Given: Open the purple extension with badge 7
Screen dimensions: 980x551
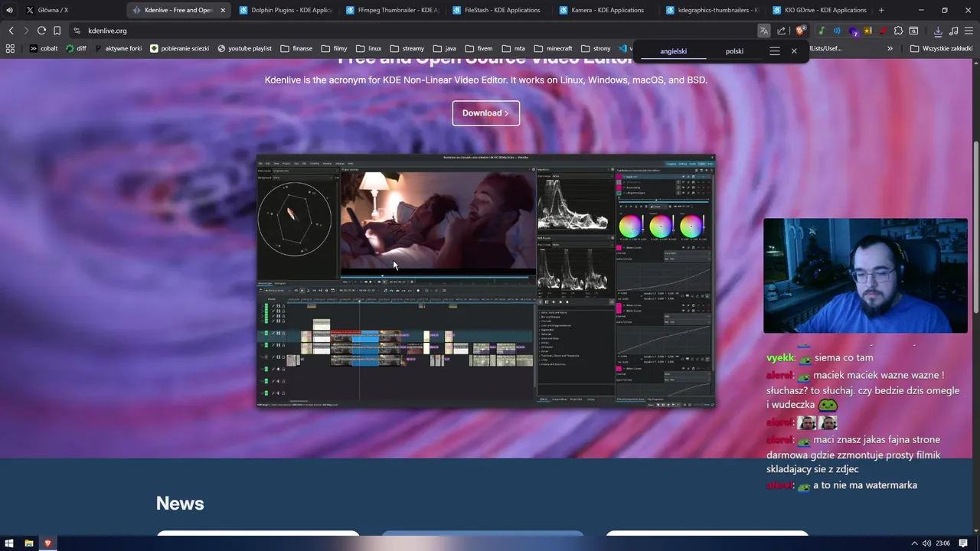Looking at the screenshot, I should 854,31.
